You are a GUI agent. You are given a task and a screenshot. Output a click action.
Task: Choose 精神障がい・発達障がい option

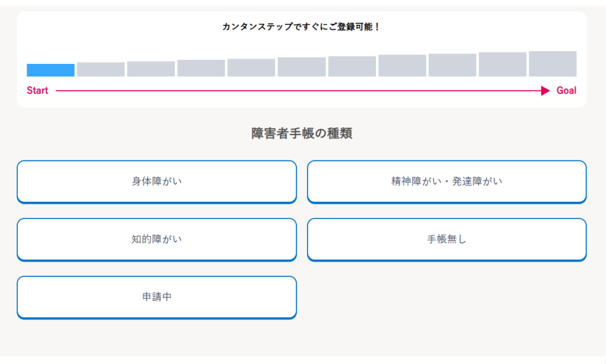click(x=447, y=182)
